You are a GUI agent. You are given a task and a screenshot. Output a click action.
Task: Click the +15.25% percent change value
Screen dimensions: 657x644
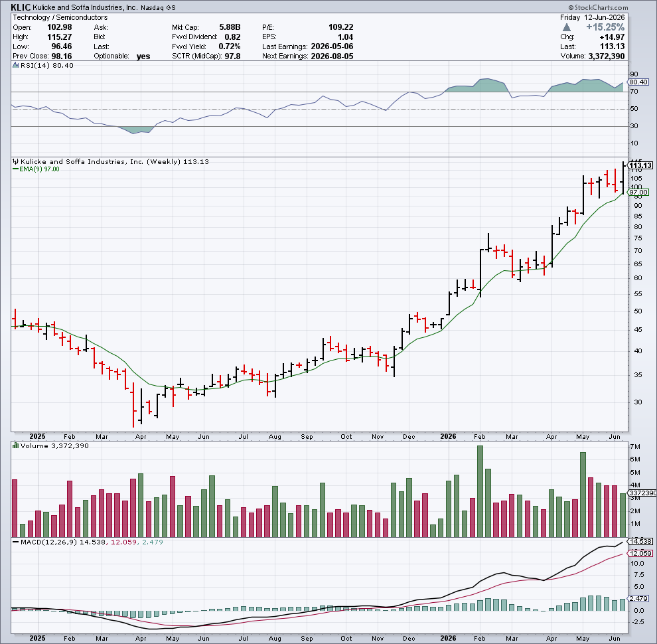(x=605, y=27)
